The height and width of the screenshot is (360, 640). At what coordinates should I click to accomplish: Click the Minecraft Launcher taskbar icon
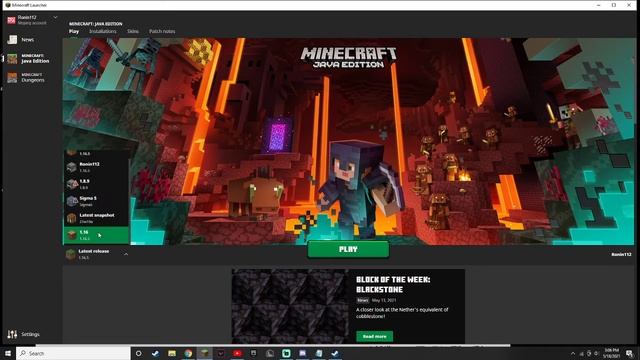coord(204,353)
